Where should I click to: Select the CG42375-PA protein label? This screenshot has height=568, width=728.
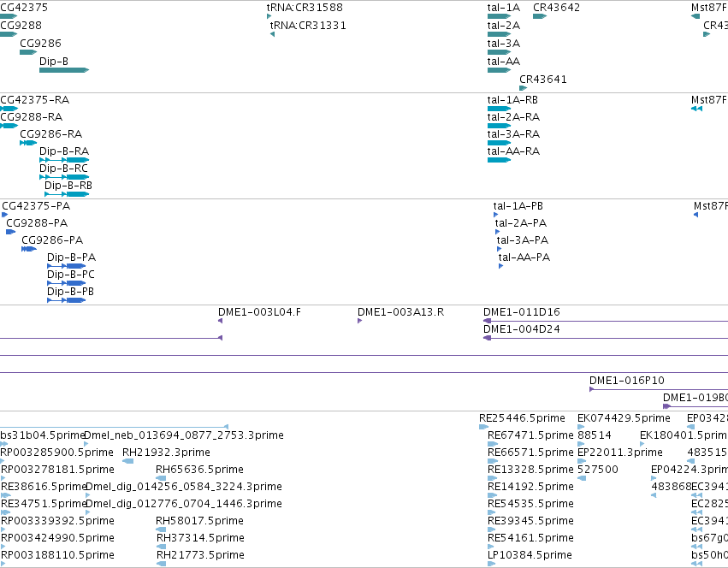tap(36, 206)
